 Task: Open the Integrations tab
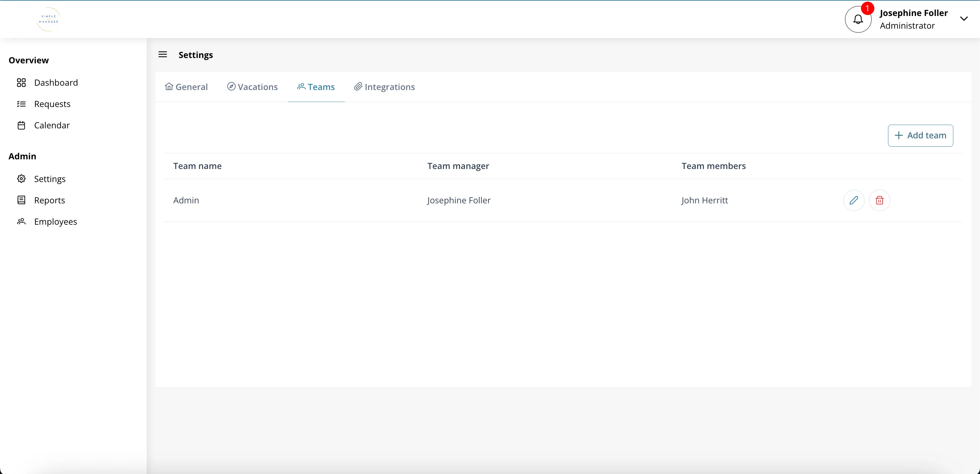[383, 87]
